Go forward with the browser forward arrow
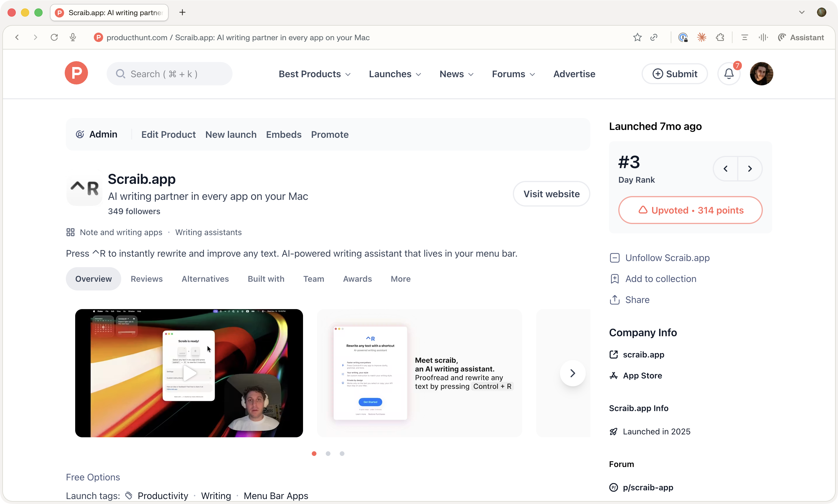 point(35,37)
